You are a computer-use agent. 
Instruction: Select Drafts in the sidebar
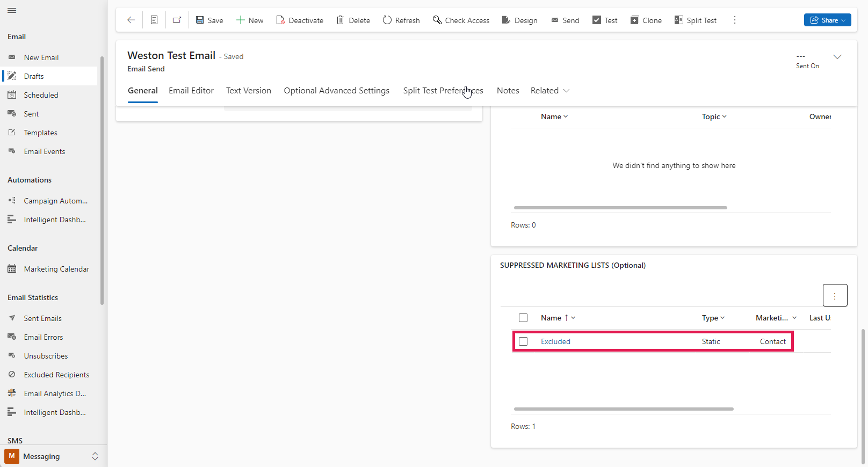tap(50, 76)
